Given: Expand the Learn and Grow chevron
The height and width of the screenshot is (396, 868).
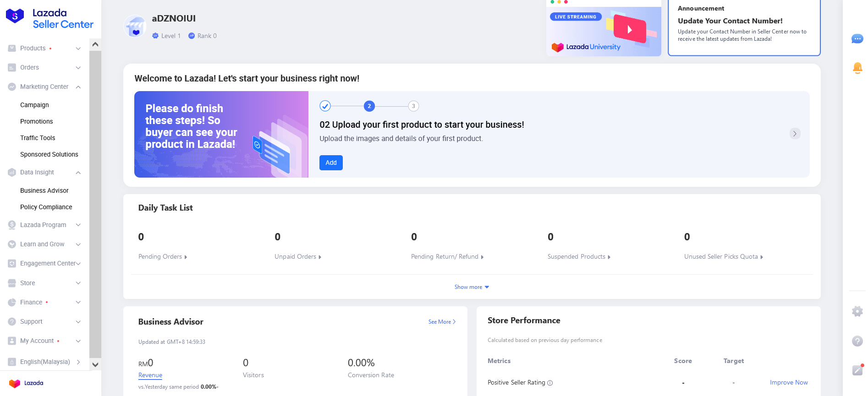Looking at the screenshot, I should tap(78, 244).
